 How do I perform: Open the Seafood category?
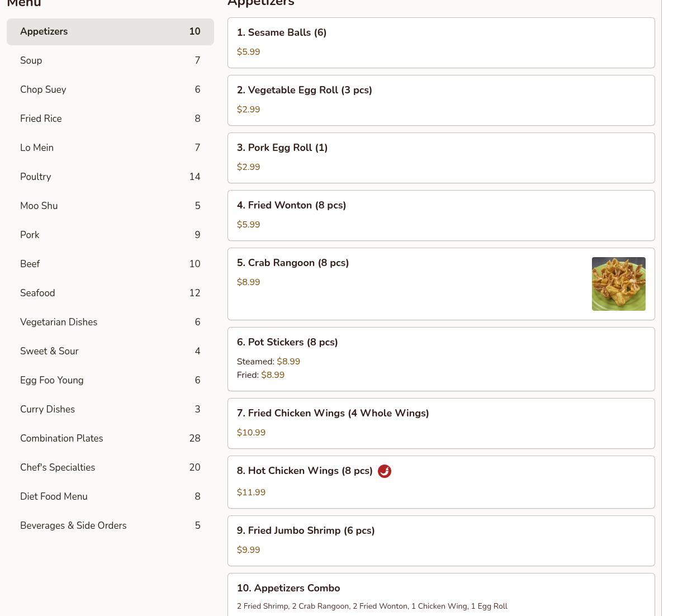point(110,293)
